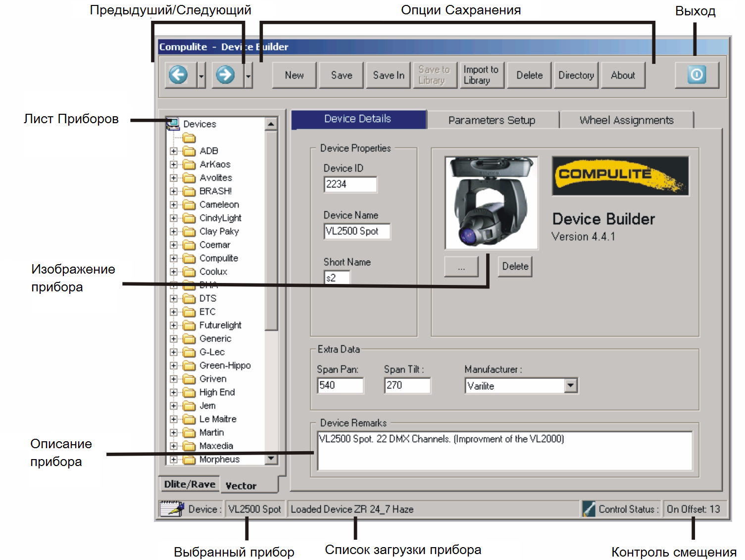Click Delete under the device image
Image resolution: width=745 pixels, height=560 pixels.
[x=515, y=267]
